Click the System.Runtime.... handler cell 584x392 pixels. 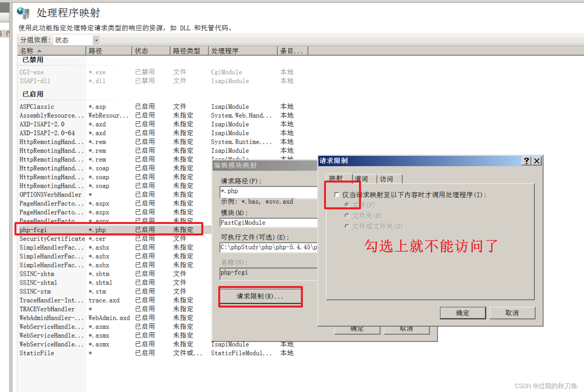(x=241, y=142)
